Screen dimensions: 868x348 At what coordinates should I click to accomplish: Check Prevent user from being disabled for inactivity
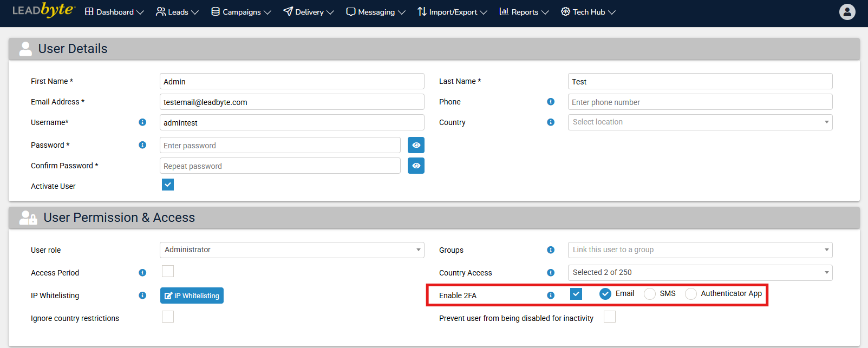[x=610, y=317]
